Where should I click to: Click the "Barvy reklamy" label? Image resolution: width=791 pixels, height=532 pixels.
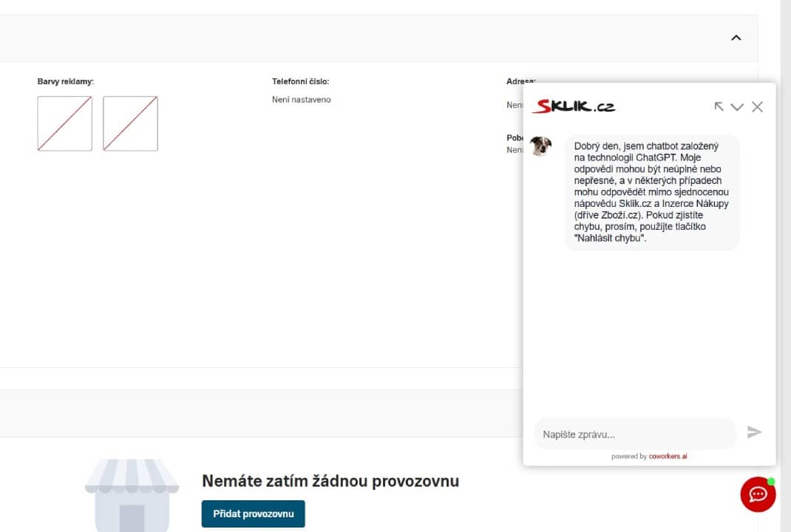pyautogui.click(x=66, y=81)
